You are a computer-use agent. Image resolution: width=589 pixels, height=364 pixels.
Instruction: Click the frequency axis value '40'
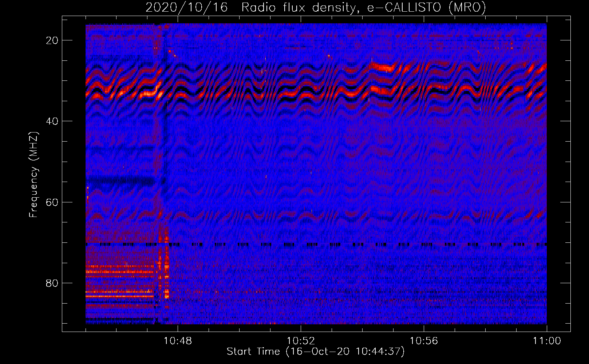[52, 121]
